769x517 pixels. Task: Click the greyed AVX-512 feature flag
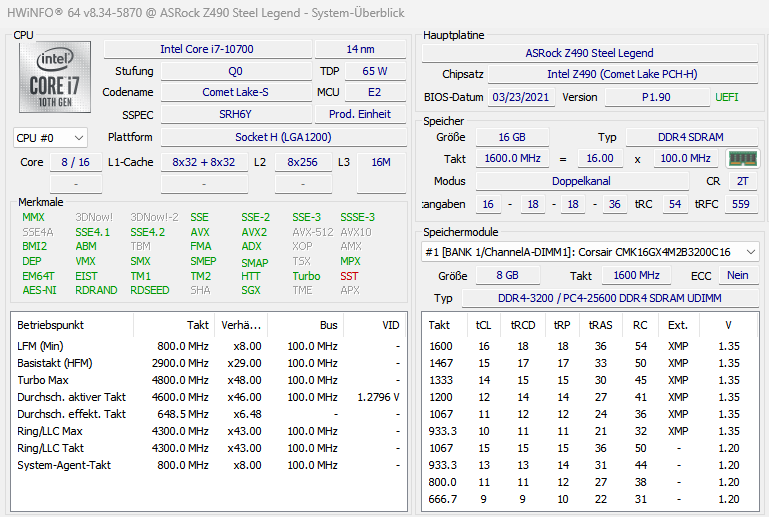tap(312, 232)
